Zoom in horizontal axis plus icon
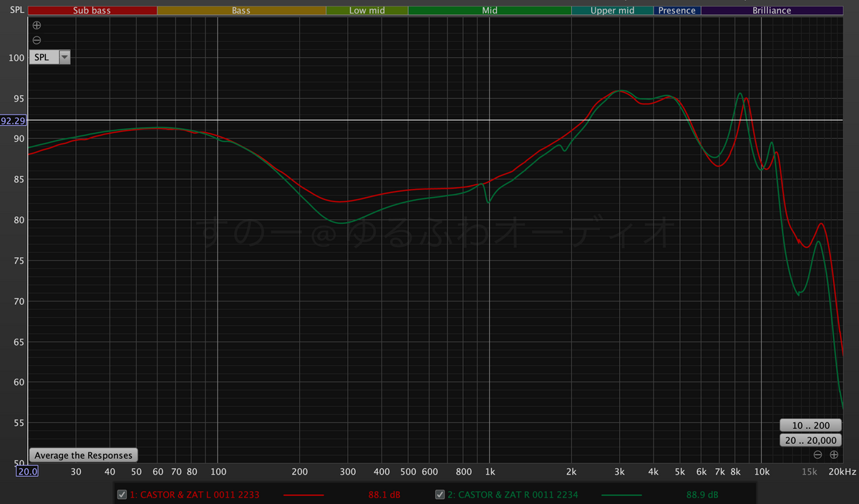Screen dimensions: 859x504 pyautogui.click(x=833, y=455)
